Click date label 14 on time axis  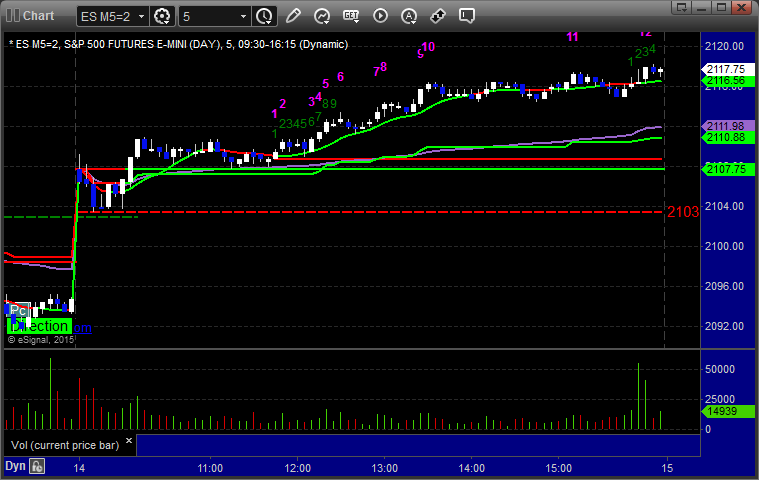tap(79, 468)
